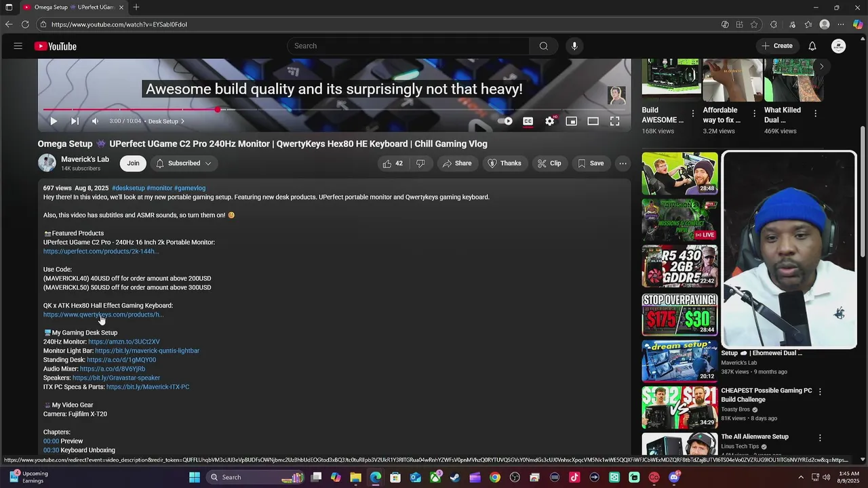Open Steam from the taskbar
Viewport: 868px width, 488px height.
pos(455,477)
